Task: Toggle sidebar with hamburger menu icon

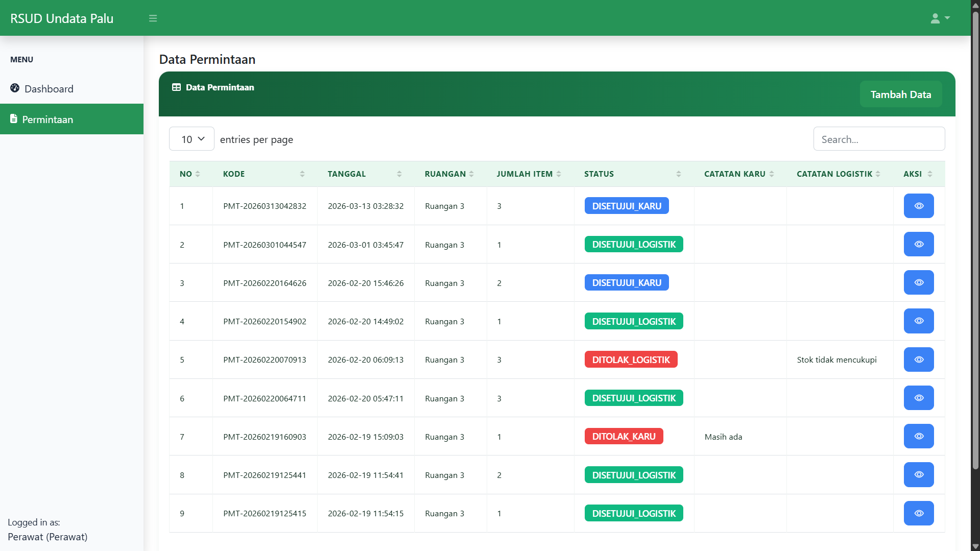Action: coord(153,18)
